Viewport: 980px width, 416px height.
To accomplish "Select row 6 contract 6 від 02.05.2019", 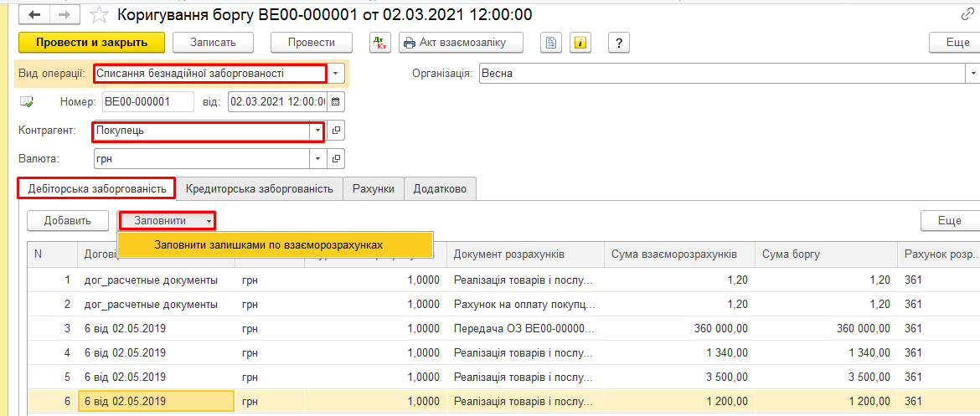I will click(x=156, y=401).
